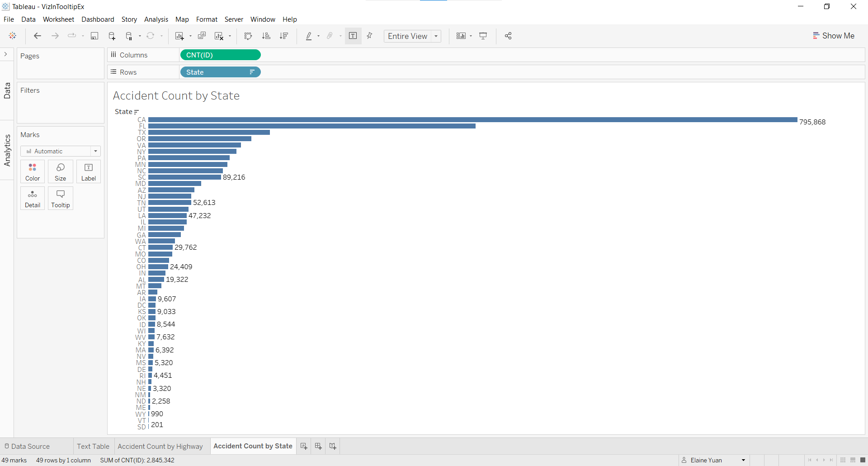Select the CNT(ID) pill on Columns
Viewport: 868px width, 466px height.
[220, 55]
